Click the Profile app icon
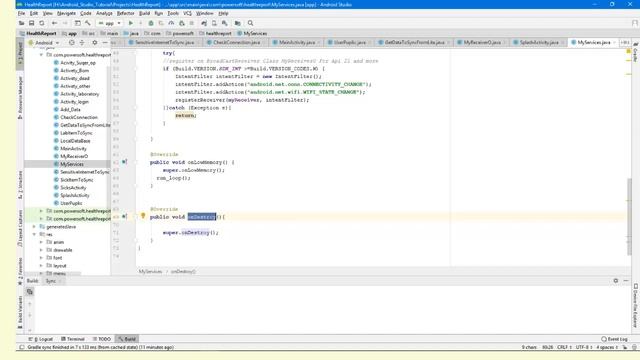Viewport: 640px width, 360px height. click(x=171, y=23)
